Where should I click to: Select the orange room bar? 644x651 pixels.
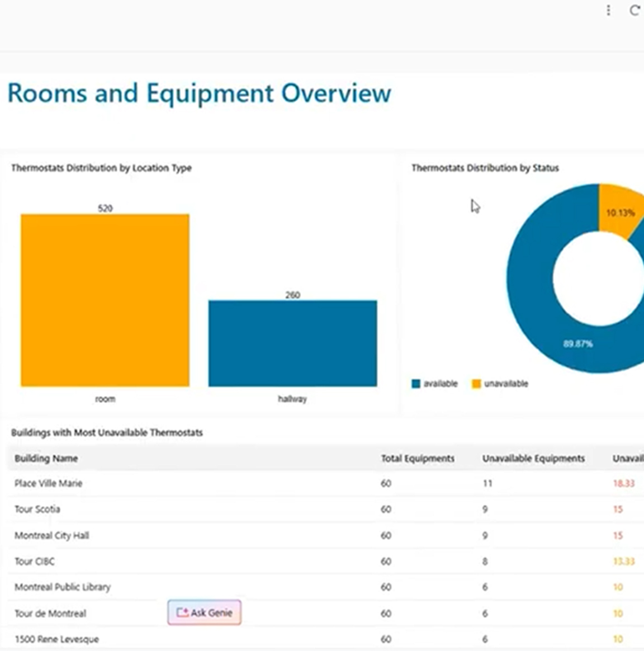pyautogui.click(x=105, y=300)
